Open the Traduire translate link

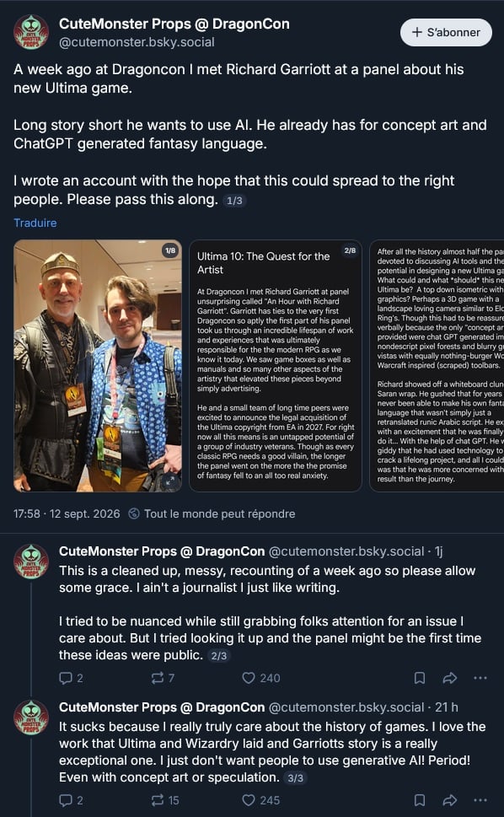(35, 223)
